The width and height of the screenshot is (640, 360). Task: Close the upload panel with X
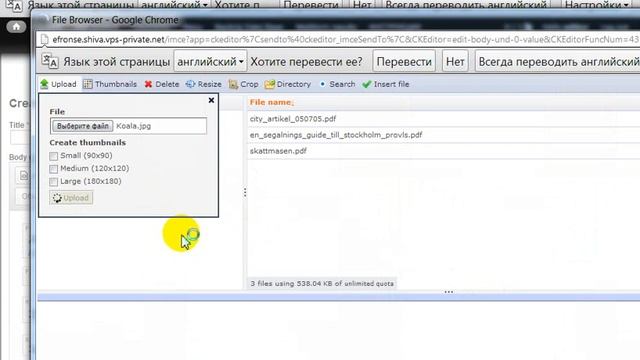click(211, 100)
